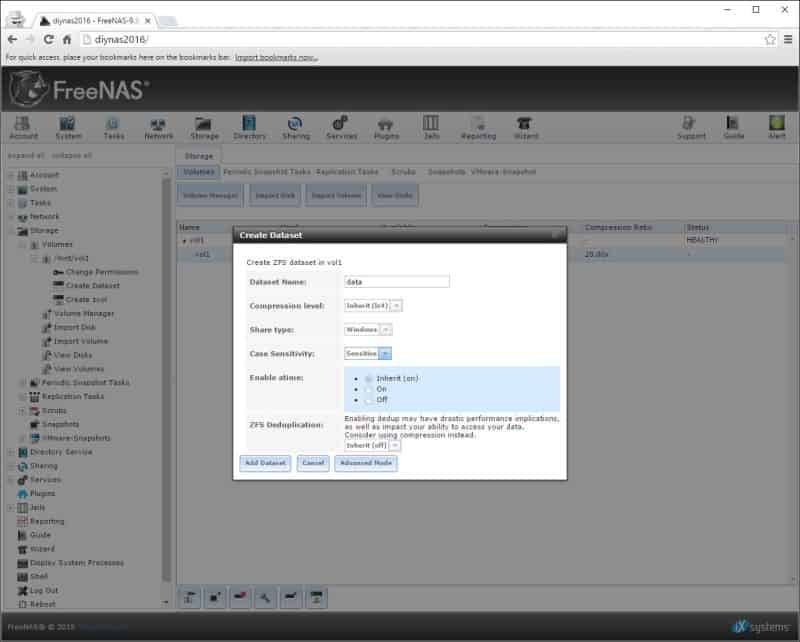Select Create zvol in sidebar tree
The image size is (800, 642).
coord(86,300)
